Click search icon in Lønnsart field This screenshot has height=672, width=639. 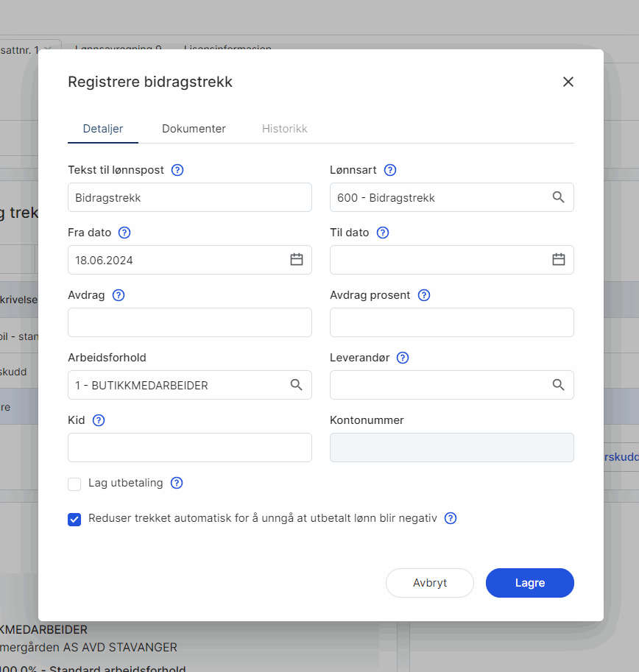(559, 197)
